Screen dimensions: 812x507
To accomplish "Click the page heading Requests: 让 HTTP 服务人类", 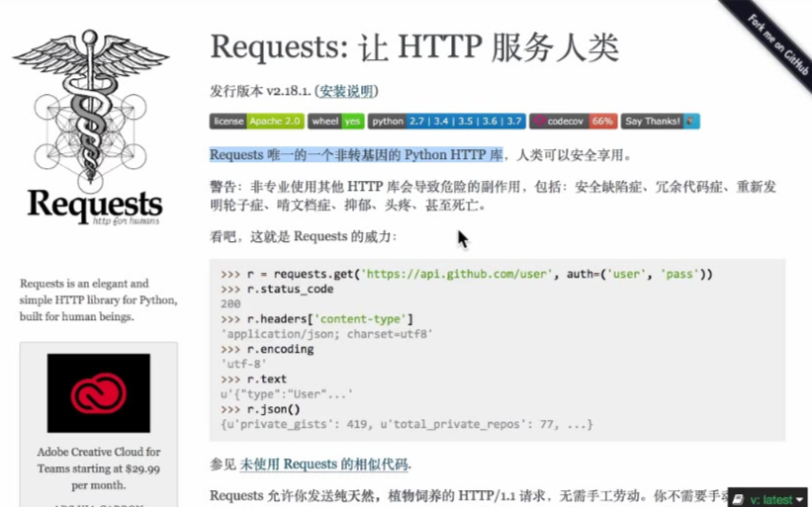I will click(x=414, y=47).
